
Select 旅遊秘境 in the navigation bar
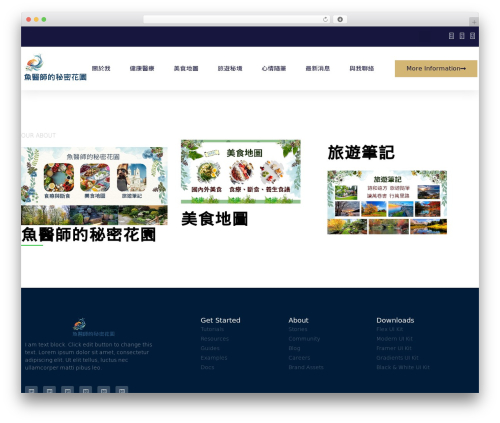click(230, 68)
